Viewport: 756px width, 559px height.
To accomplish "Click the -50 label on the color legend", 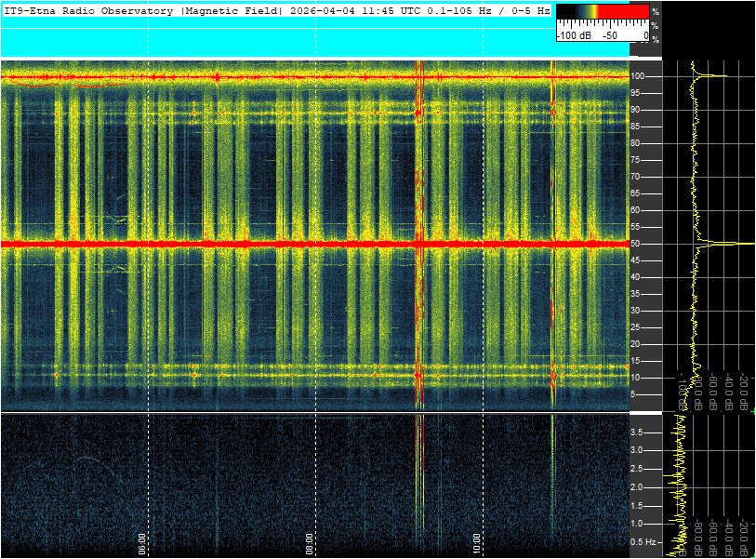I will [610, 35].
